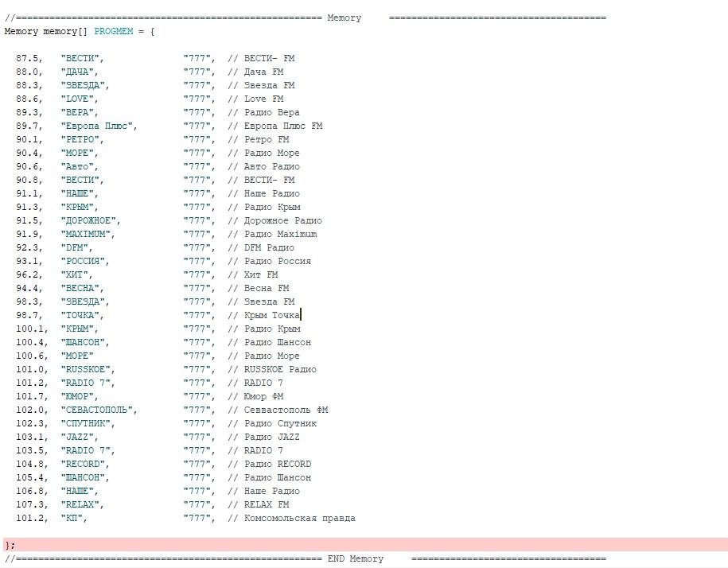Click the frequency value 91.1

tap(29, 193)
